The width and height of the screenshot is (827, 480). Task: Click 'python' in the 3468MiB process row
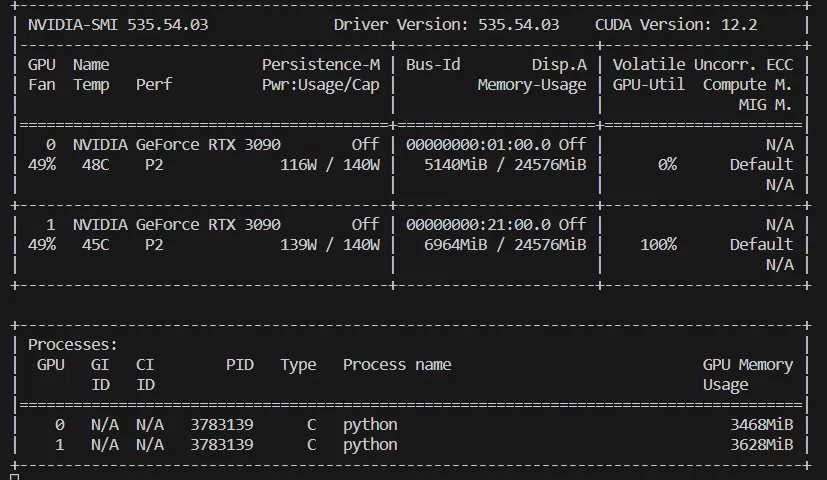tap(370, 426)
